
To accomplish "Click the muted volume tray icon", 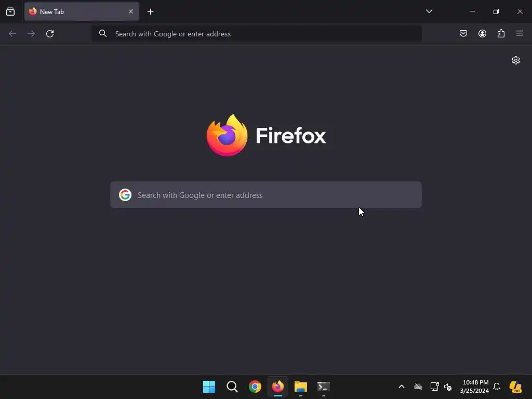I will coord(448,387).
